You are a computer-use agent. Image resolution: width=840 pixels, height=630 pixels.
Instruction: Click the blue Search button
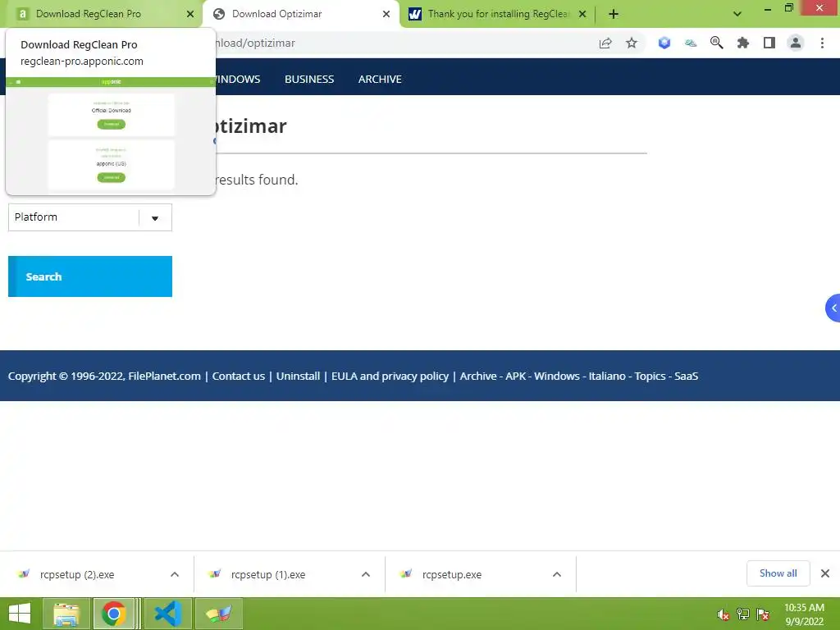[x=90, y=276]
